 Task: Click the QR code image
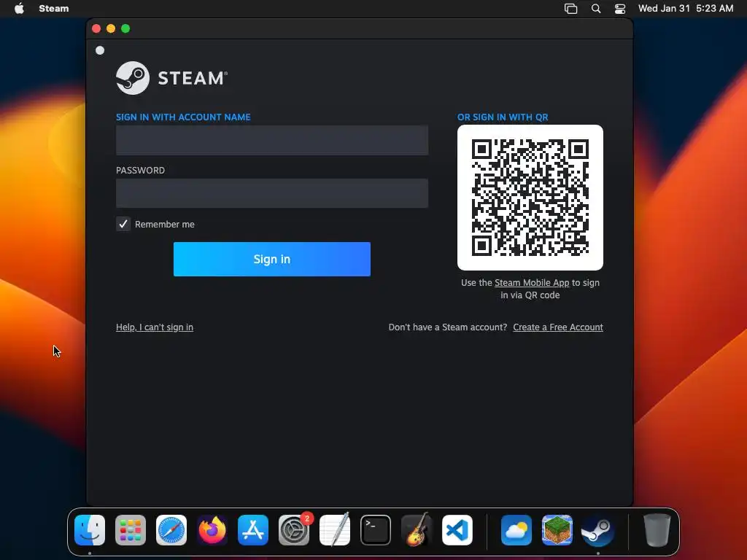530,198
